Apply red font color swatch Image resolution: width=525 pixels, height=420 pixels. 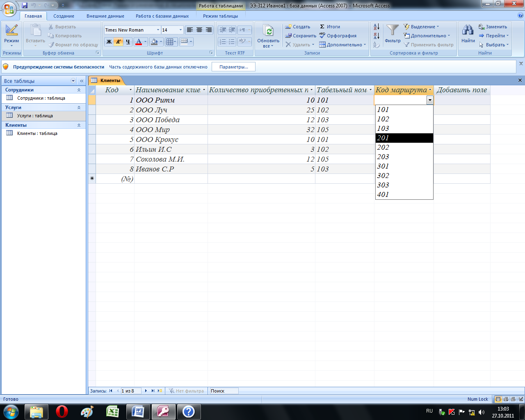tap(138, 42)
